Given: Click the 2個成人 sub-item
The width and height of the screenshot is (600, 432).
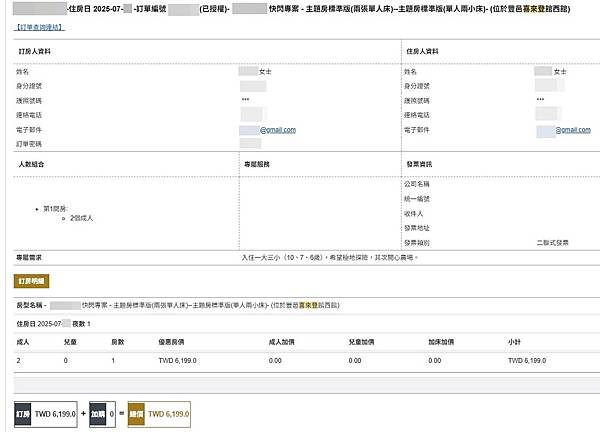Looking at the screenshot, I should coord(82,218).
